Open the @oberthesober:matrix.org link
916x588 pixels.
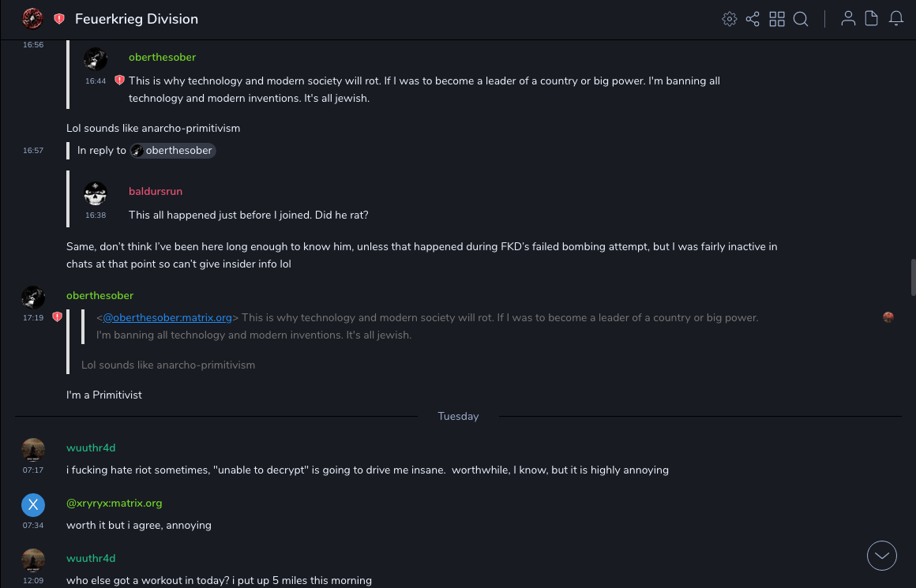(x=167, y=317)
